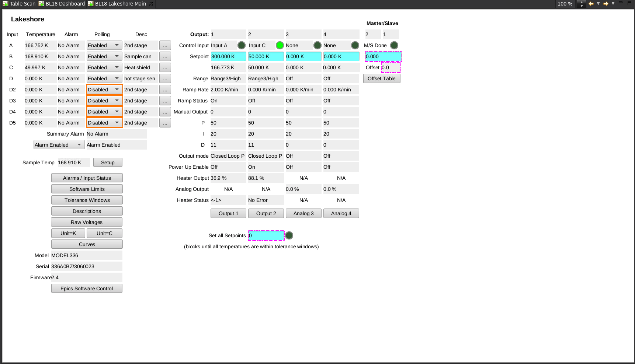
Task: Click the ellipsis button for Heat shield
Action: [165, 67]
